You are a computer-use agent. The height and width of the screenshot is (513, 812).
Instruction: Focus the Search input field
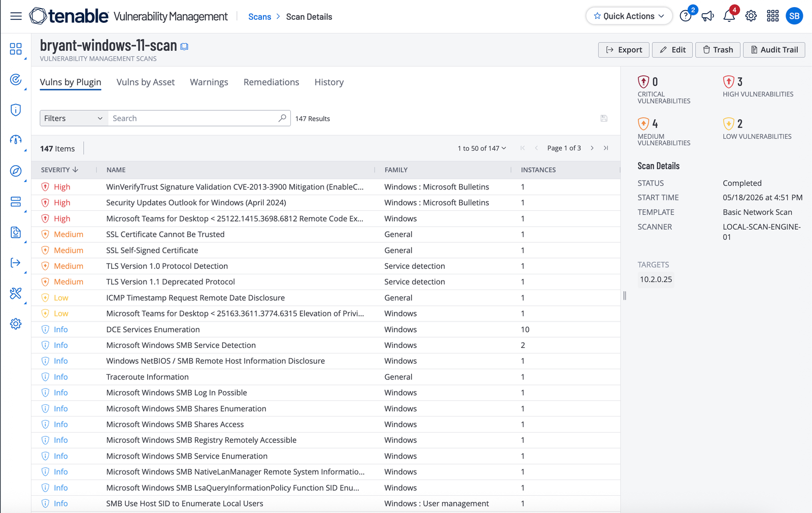point(193,118)
